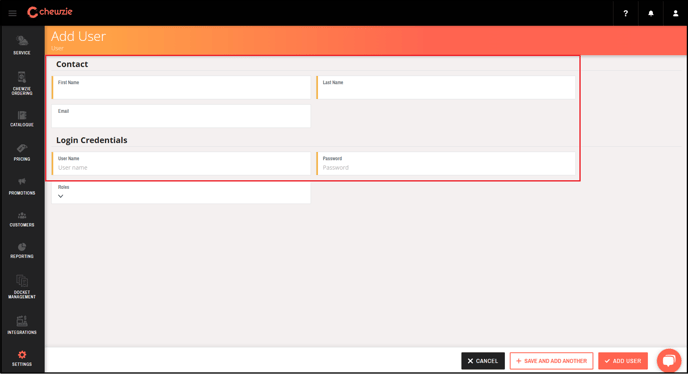688x374 pixels.
Task: Click the First Name field
Action: point(181,87)
